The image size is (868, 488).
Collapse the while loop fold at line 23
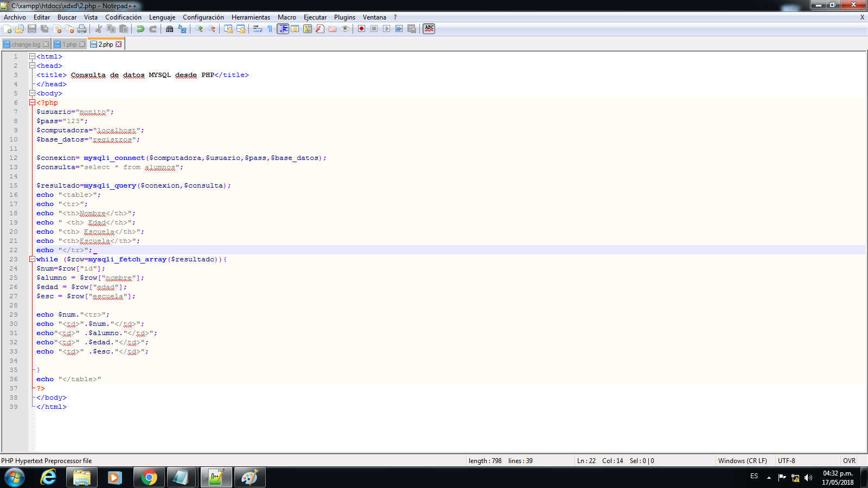pos(32,259)
